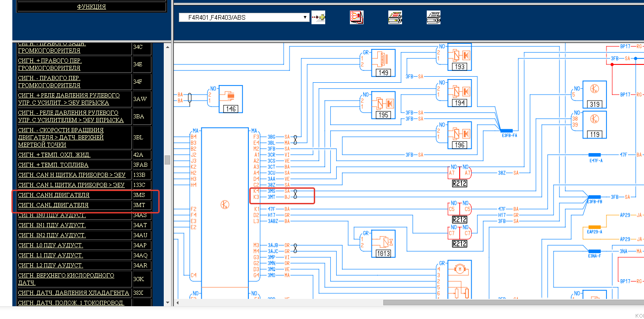Open СИГН. ДАТЧ. ДАВЛЕНИЯ ХЛАДАГЕНТА link
This screenshot has height=319, width=644.
74,293
